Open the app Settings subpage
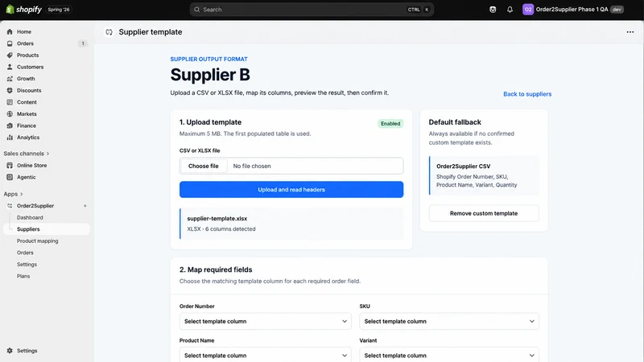The width and height of the screenshot is (644, 362). 27,265
